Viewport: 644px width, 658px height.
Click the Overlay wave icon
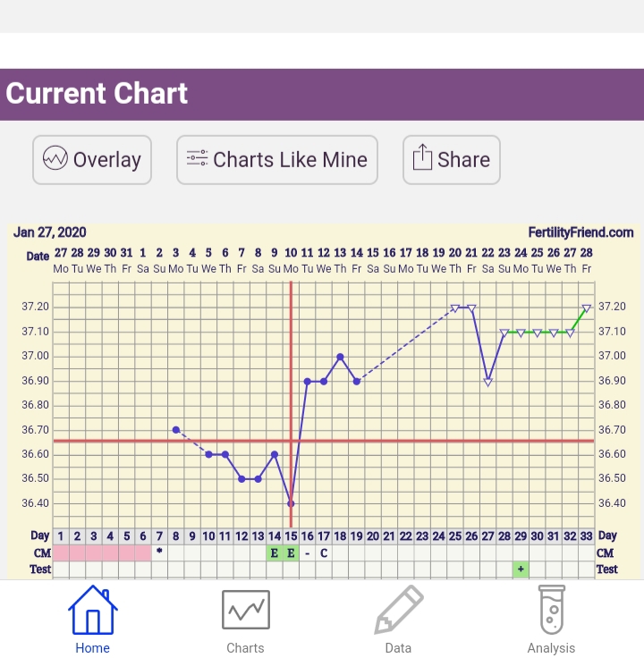pos(55,159)
